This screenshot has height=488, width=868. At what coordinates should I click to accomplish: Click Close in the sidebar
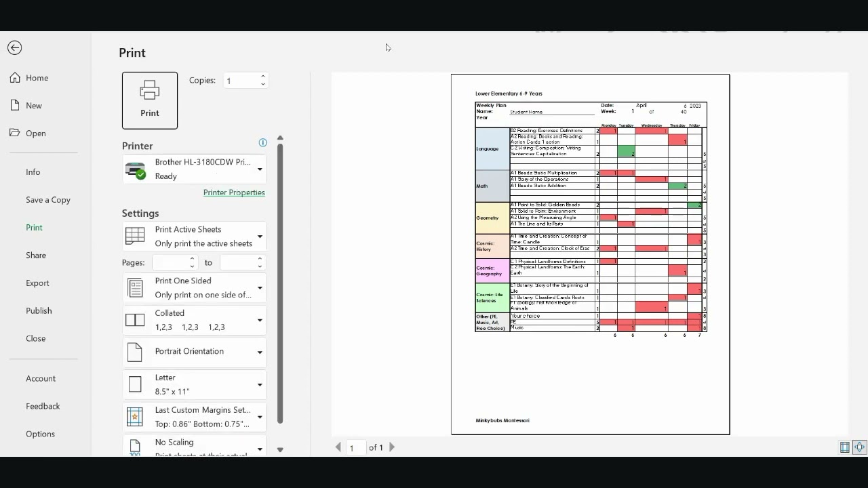pyautogui.click(x=36, y=338)
